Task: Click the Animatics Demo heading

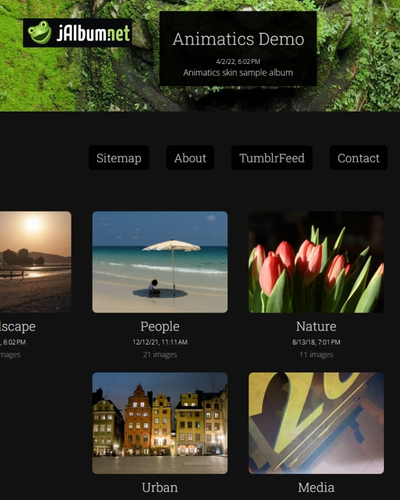Action: (x=238, y=39)
